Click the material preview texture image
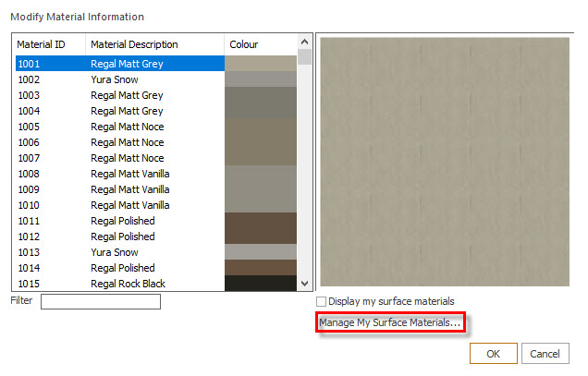Viewport: 588px width, 376px height. click(x=445, y=162)
